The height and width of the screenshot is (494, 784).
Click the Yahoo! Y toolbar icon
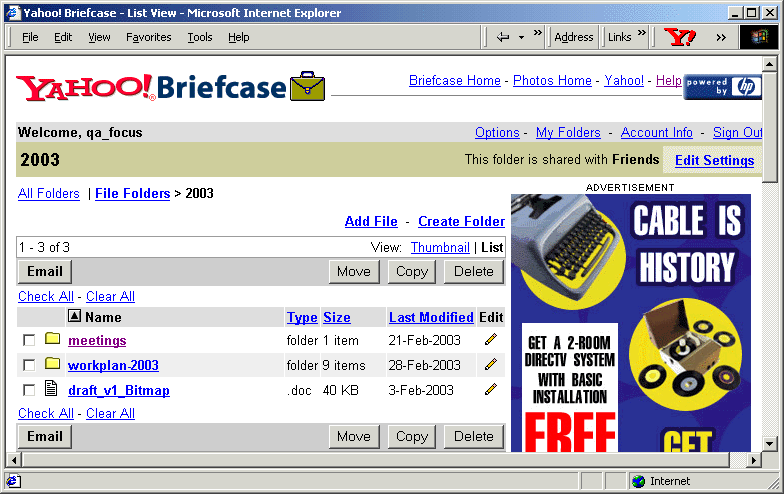[679, 37]
